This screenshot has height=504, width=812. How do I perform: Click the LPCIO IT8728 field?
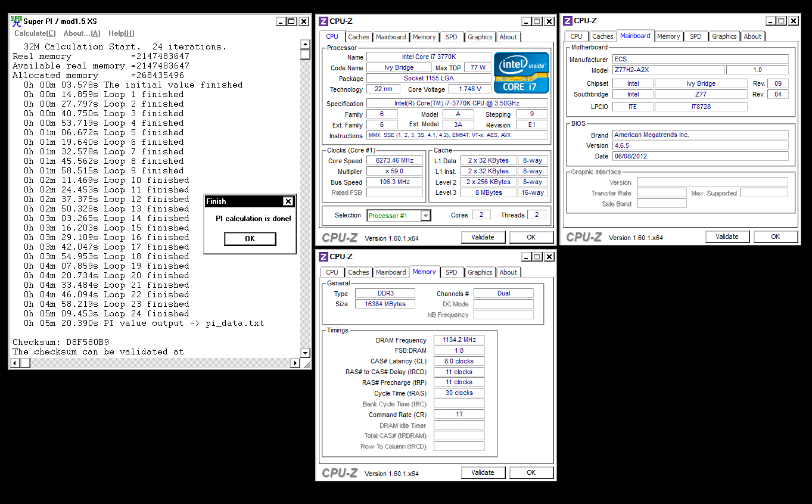coord(701,107)
